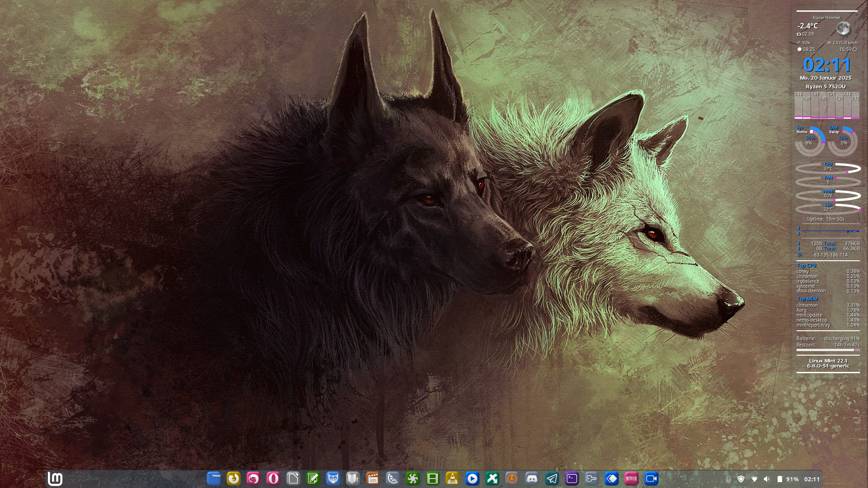Open the key password manager icon
Screen dimensions: 868x488
(592, 479)
